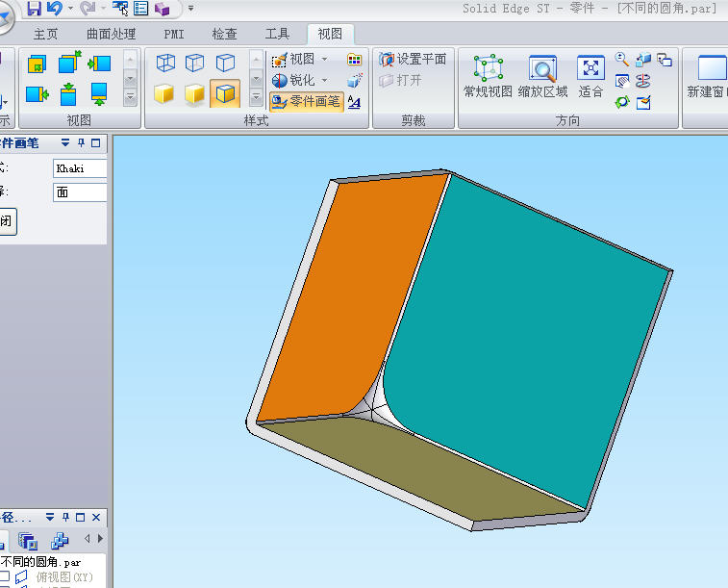Undo the last action with the blue arrow
Viewport: 728px width, 588px height.
55,8
